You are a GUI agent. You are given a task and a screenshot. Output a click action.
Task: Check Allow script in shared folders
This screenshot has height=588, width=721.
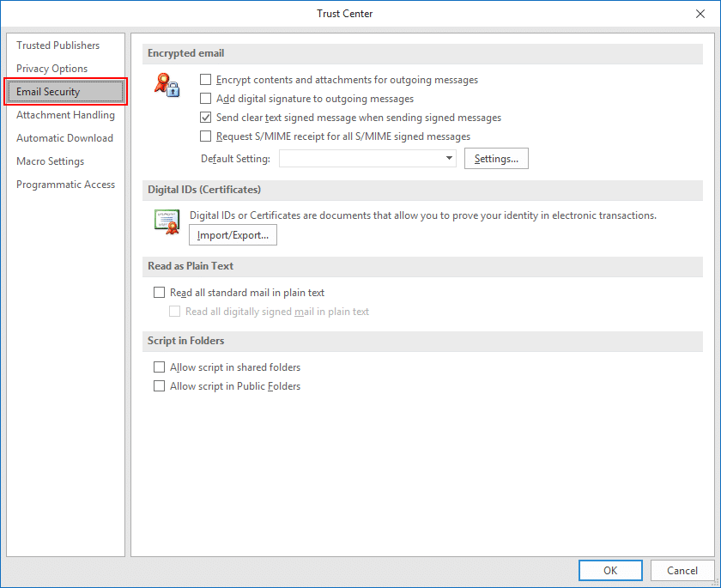click(x=159, y=367)
